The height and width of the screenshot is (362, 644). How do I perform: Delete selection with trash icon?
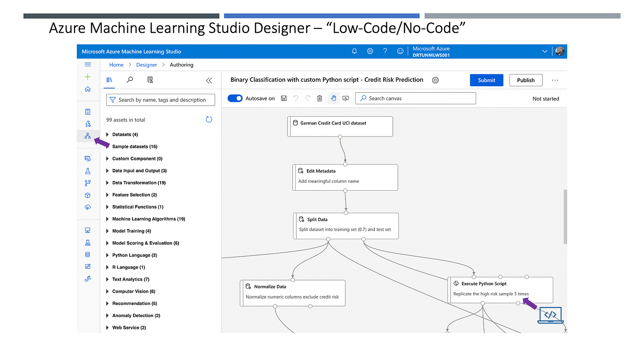click(320, 98)
